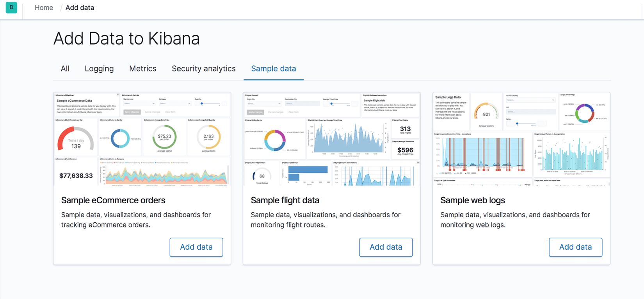Add data for Sample flight data
644x299 pixels.
click(x=386, y=247)
